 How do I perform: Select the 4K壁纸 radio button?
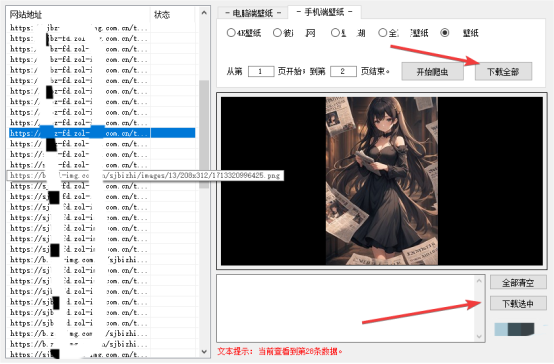244,33
